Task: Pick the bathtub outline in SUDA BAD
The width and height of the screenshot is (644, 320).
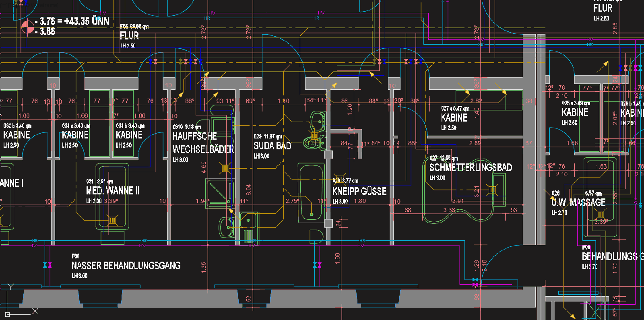Action: 311,192
